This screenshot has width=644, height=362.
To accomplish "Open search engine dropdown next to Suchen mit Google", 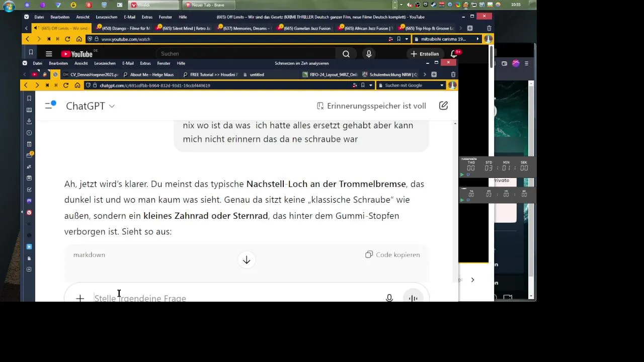I will (x=442, y=85).
